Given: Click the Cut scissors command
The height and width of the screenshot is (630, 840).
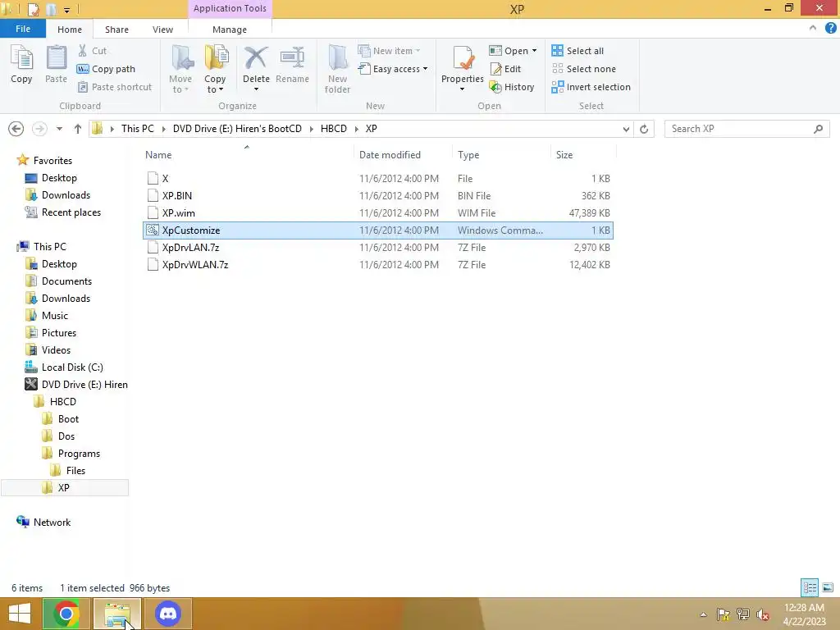Looking at the screenshot, I should [x=92, y=51].
